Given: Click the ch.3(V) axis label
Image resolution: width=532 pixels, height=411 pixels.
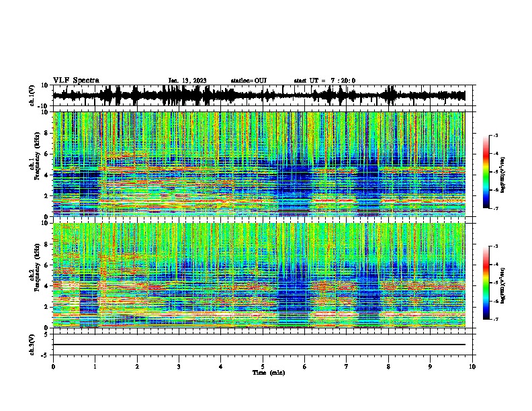Looking at the screenshot, I should 32,345.
